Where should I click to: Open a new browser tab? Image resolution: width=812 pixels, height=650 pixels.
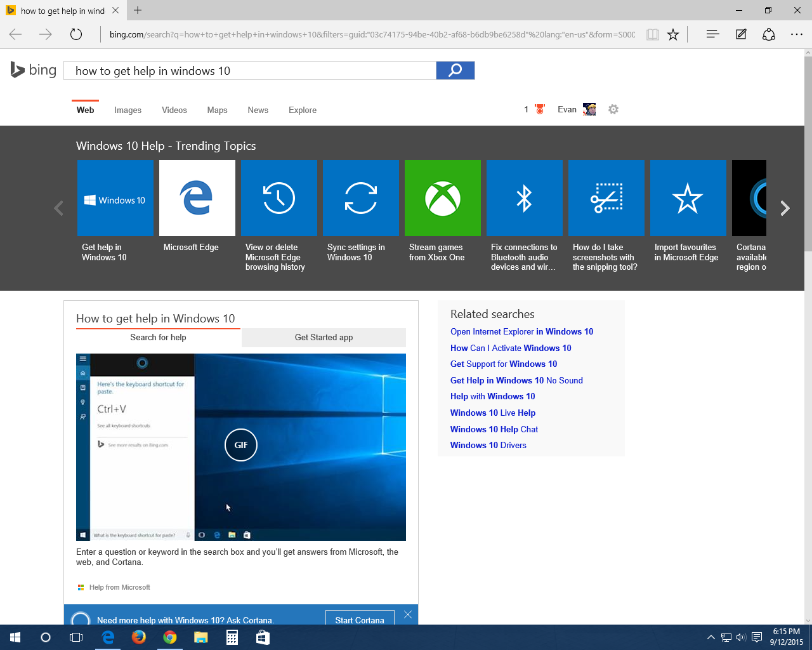[138, 10]
